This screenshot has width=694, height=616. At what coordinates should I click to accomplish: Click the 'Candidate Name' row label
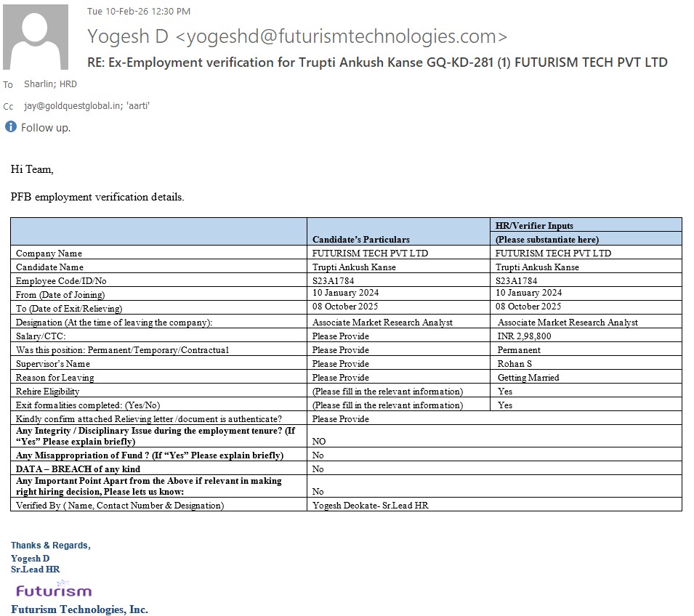49,267
